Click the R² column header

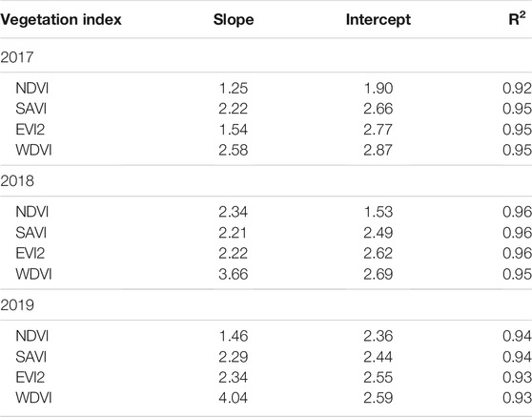tap(517, 18)
